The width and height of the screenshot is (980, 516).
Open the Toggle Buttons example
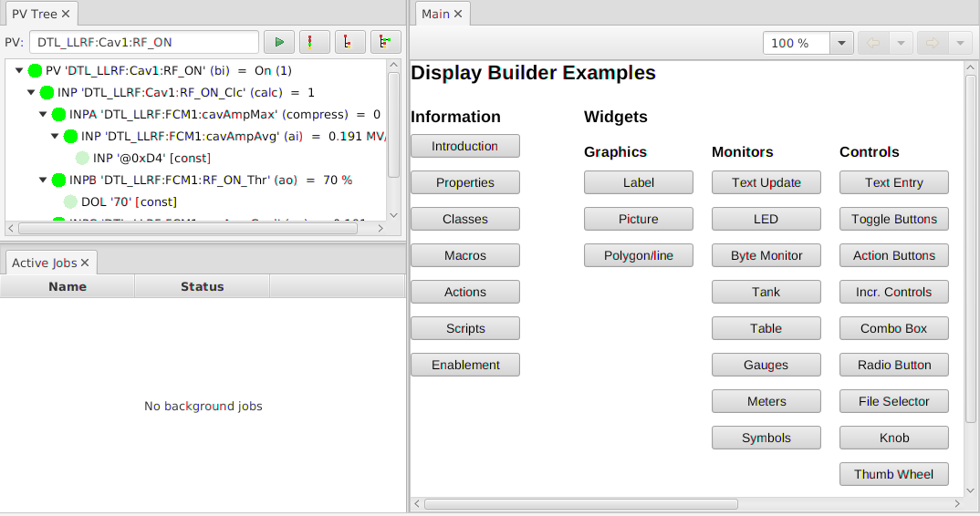(x=893, y=219)
